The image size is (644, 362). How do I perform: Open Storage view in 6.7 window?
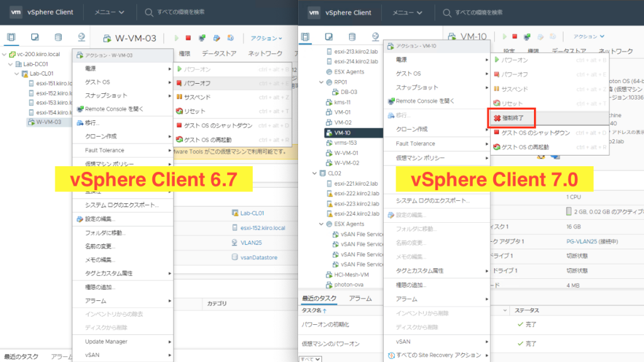click(58, 37)
